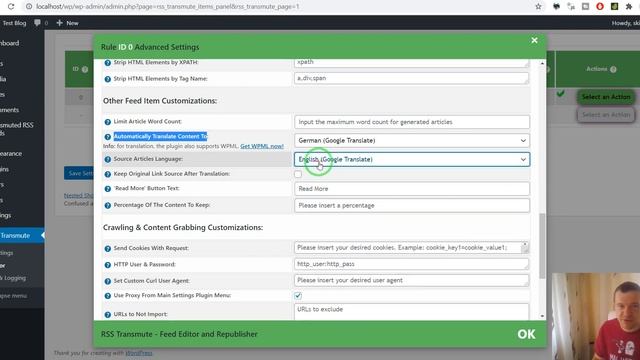The width and height of the screenshot is (640, 360).
Task: Open help icon for Automatically Translate Content To
Action: [x=108, y=137]
